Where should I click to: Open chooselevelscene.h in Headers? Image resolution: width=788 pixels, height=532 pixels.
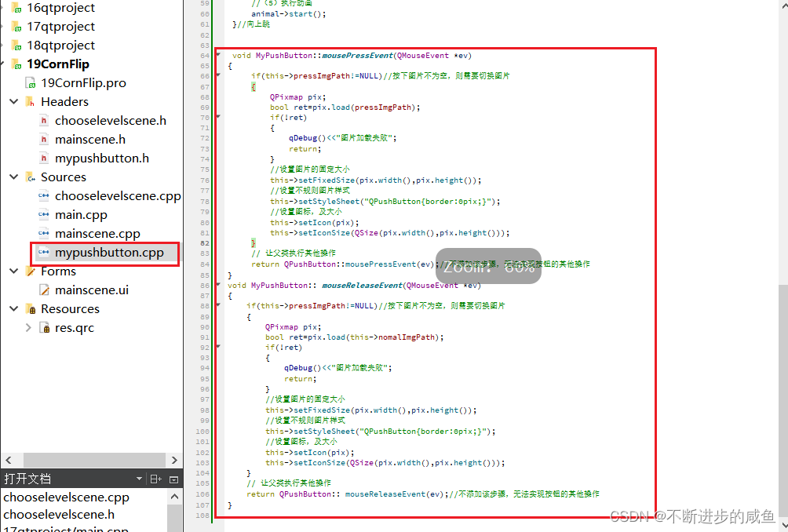[x=111, y=121]
